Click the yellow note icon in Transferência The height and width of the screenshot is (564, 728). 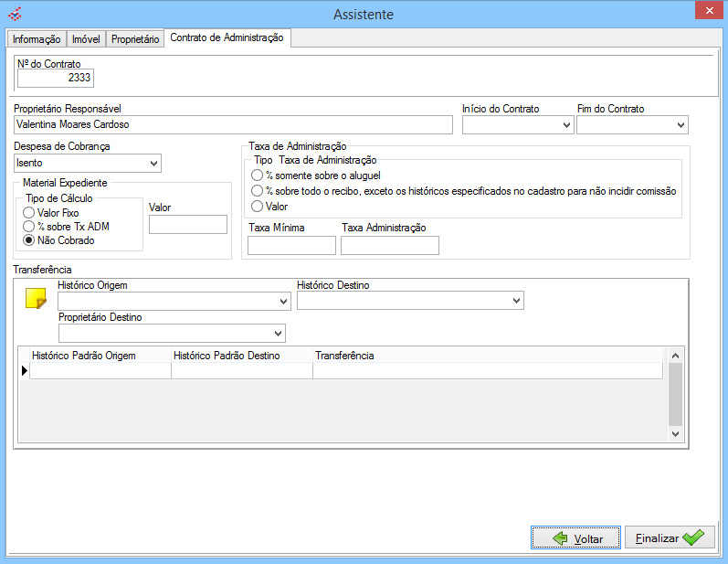[x=35, y=299]
